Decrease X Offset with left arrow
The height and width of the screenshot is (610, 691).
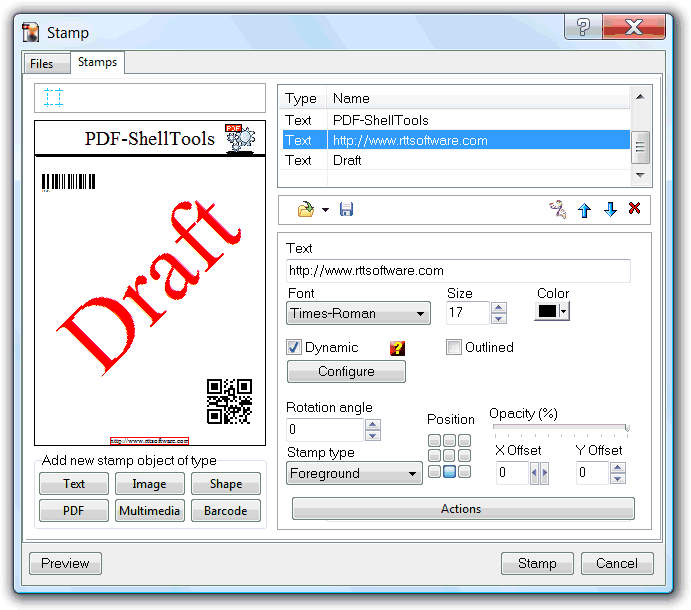click(535, 473)
